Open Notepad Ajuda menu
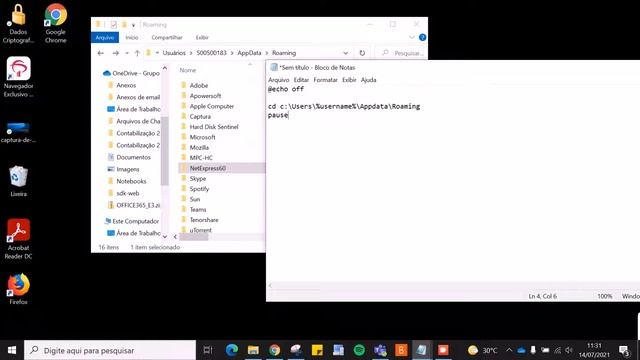The width and height of the screenshot is (640, 360). pos(369,80)
